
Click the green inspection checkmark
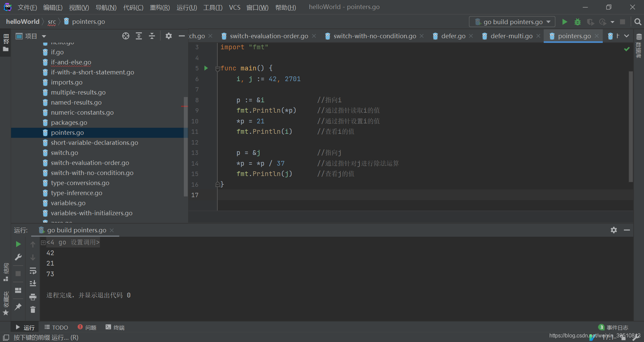click(x=627, y=49)
